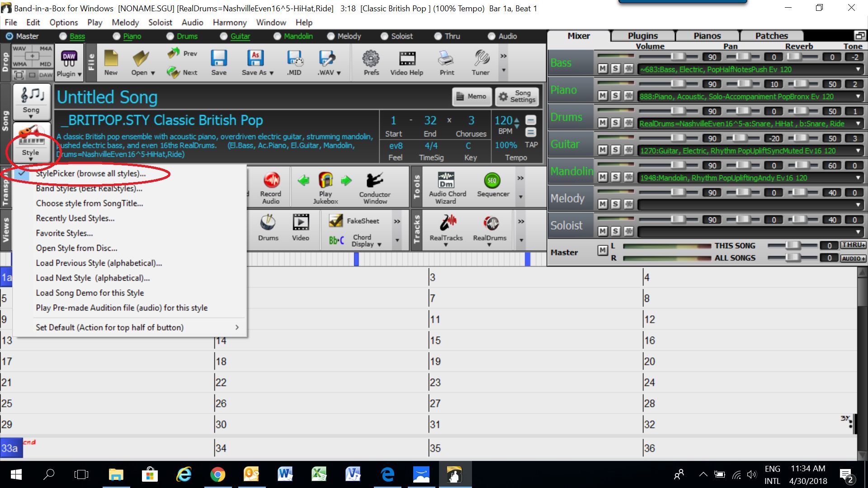The image size is (868, 488).
Task: Switch to the Plugins tab
Action: 642,36
